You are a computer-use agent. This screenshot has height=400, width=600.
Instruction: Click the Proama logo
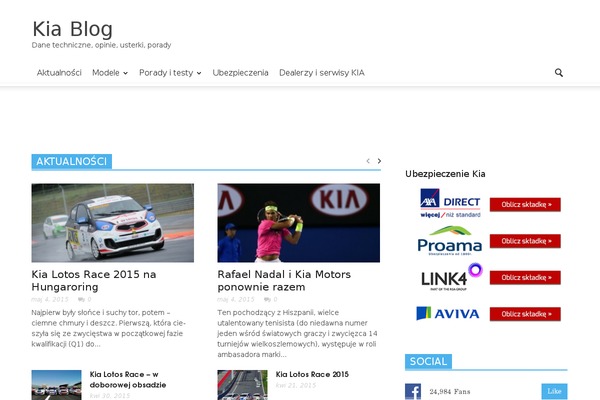point(450,241)
